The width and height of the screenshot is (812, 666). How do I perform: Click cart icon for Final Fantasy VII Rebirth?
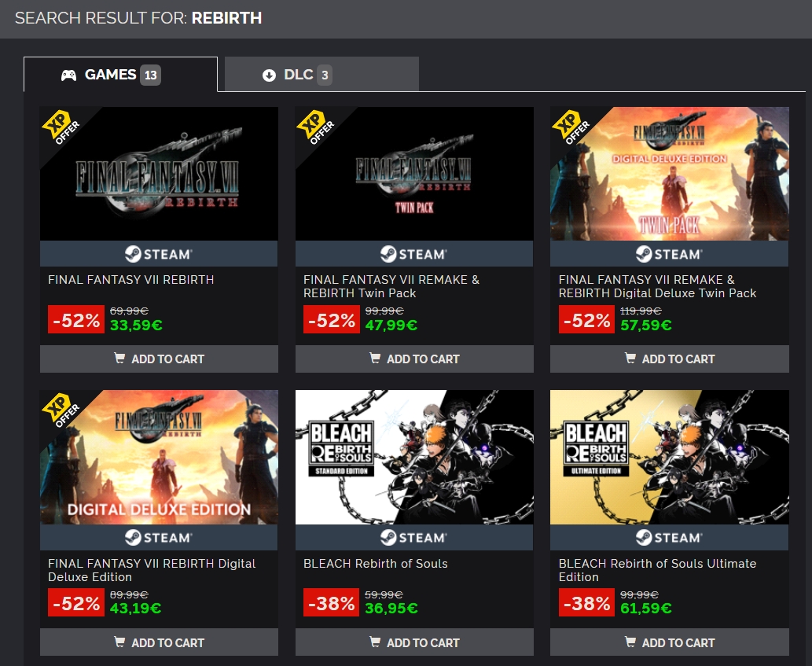pyautogui.click(x=119, y=358)
